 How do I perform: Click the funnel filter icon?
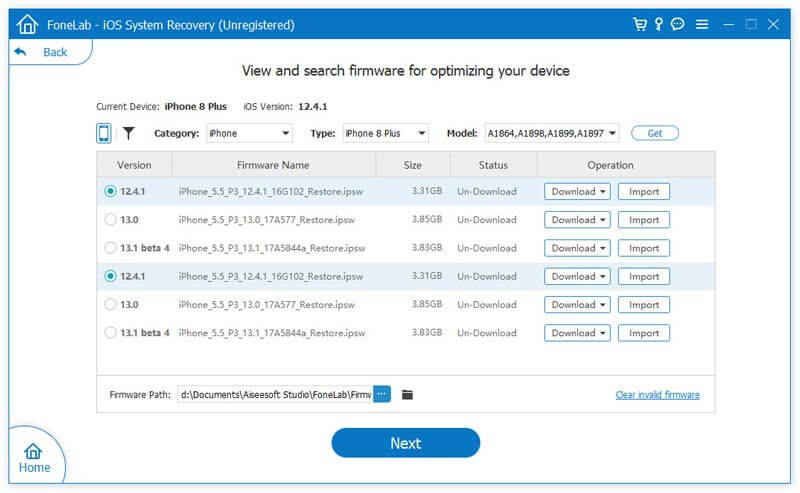click(129, 133)
